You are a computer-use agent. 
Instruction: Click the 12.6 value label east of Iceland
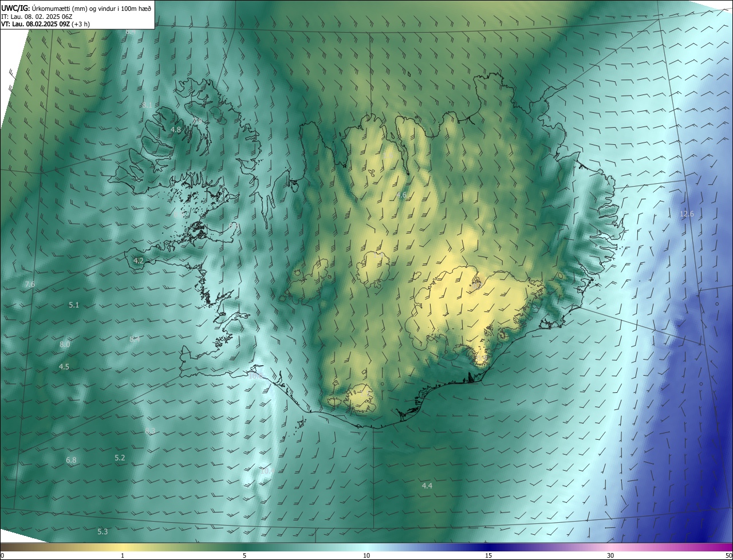(687, 214)
